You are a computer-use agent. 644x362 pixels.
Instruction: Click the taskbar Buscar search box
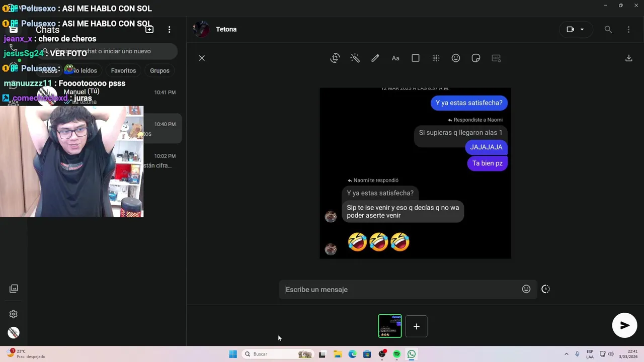(x=278, y=354)
